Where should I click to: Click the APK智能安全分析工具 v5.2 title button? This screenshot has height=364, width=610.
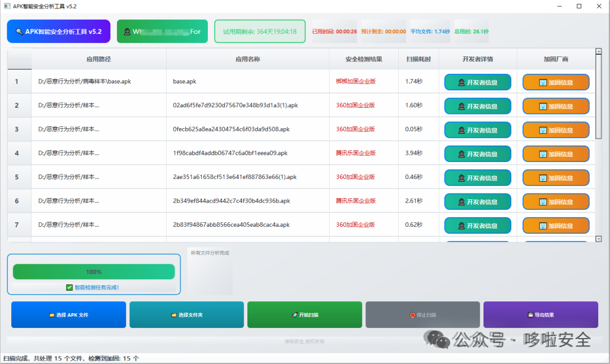click(x=59, y=32)
